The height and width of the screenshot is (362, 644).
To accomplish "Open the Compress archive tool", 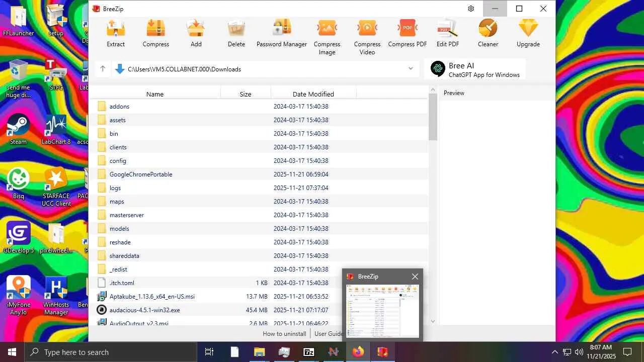I will [x=156, y=33].
